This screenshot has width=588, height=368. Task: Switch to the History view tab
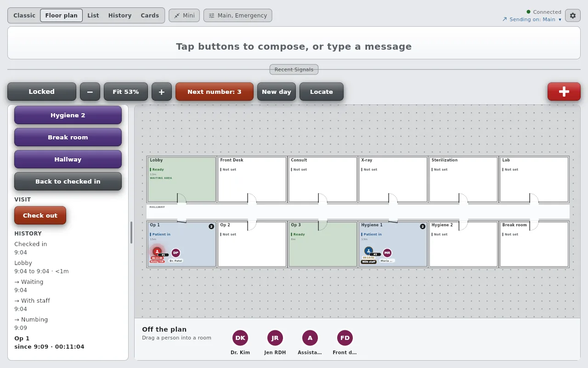[x=120, y=15]
